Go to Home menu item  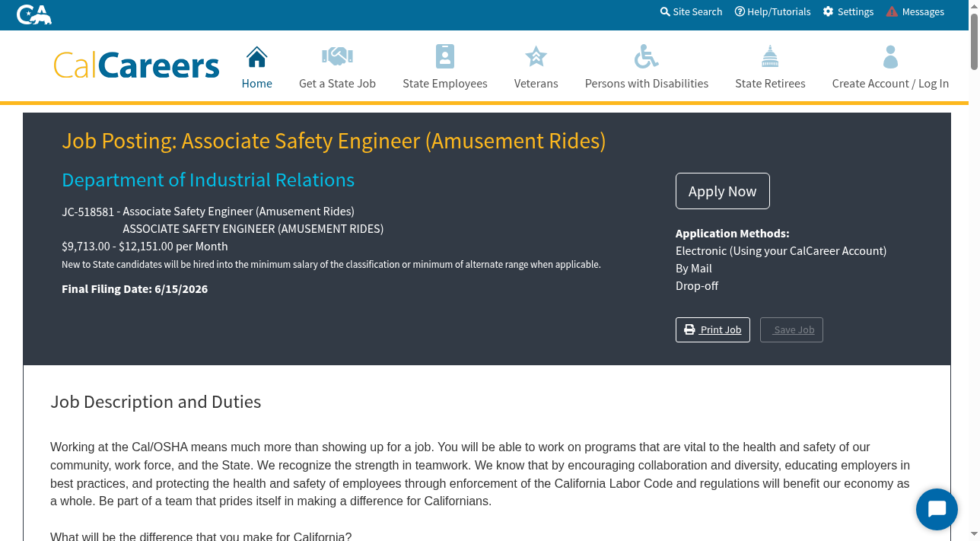(257, 84)
